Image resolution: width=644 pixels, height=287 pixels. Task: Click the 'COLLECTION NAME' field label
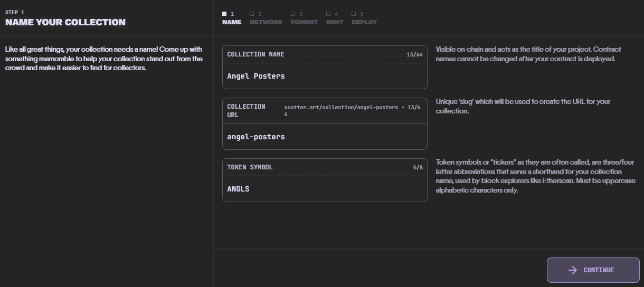(255, 54)
